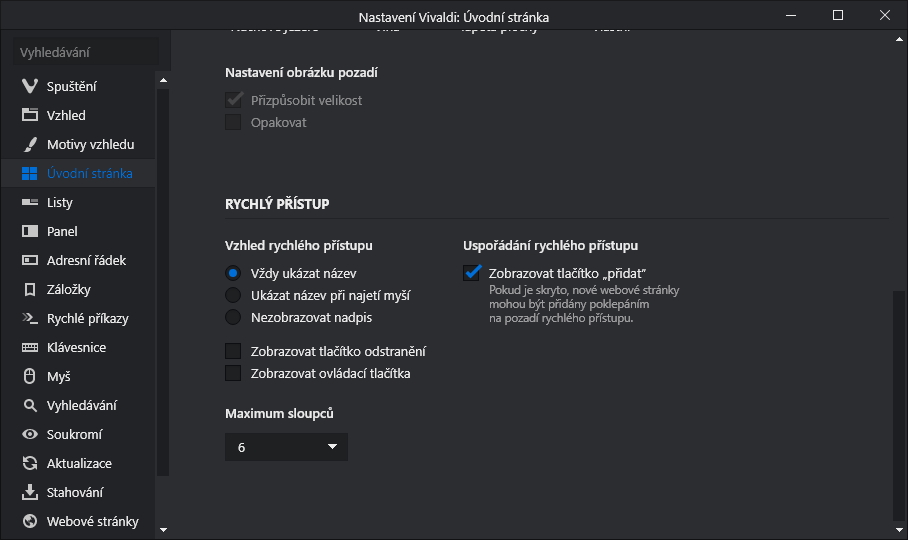The width and height of the screenshot is (908, 540).
Task: Click the sidebar scroll down arrow
Action: (164, 530)
